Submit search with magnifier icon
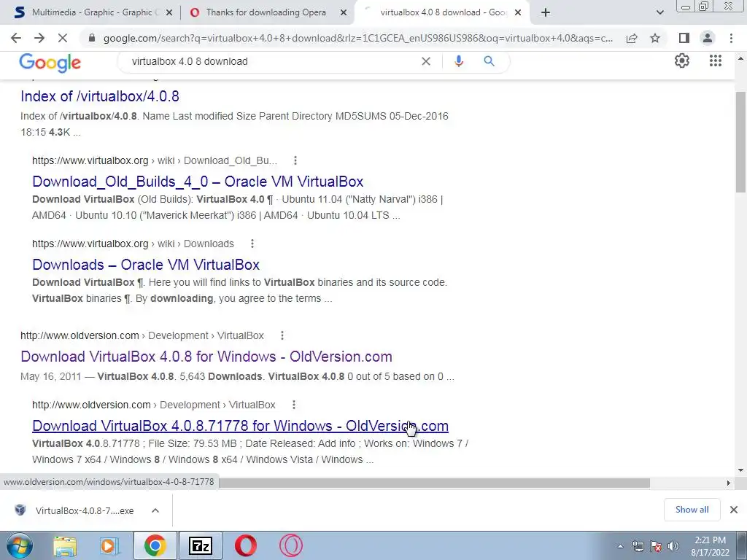Screen dimensions: 747x560 (x=489, y=61)
